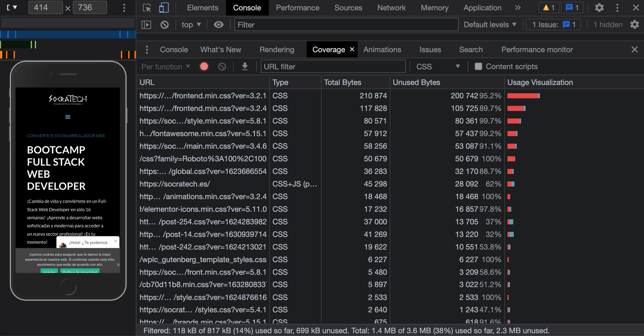This screenshot has height=336, width=644.
Task: Open the top context dropdown
Action: point(191,25)
